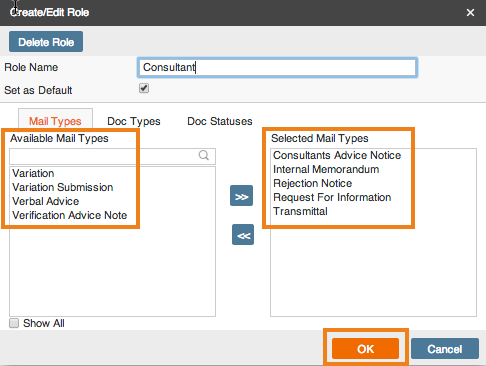
Task: Choose Verbal Advice from available list
Action: (x=46, y=201)
